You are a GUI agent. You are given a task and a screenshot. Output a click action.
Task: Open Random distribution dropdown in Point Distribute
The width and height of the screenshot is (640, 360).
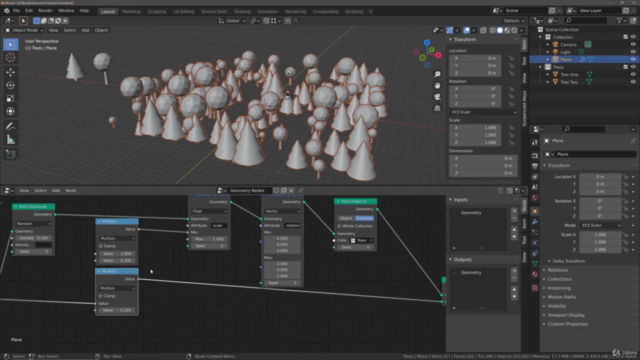coord(33,224)
